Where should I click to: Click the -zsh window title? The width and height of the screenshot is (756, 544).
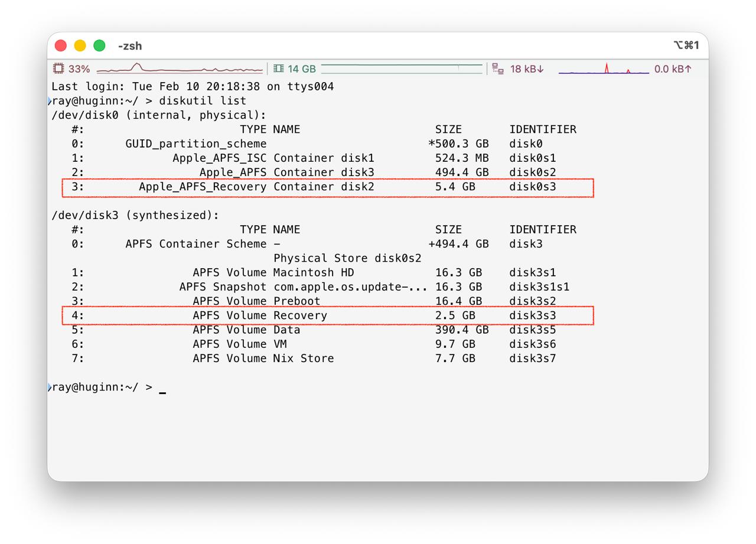(130, 46)
